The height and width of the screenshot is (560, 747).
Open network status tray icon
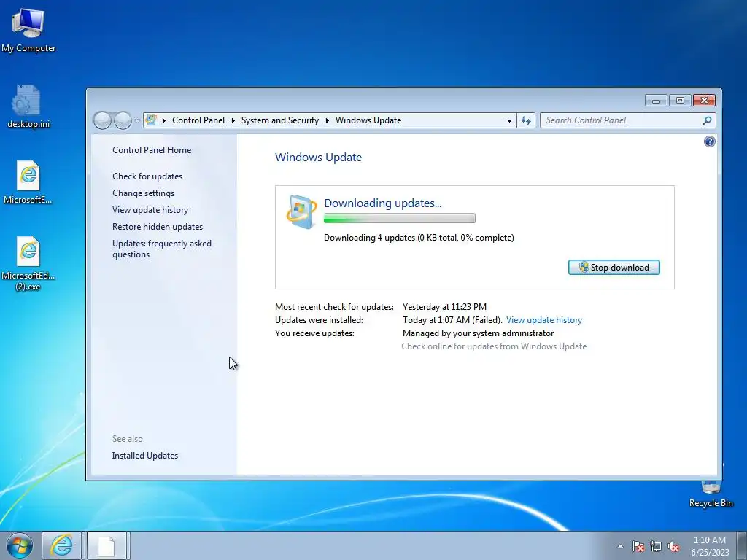[656, 546]
